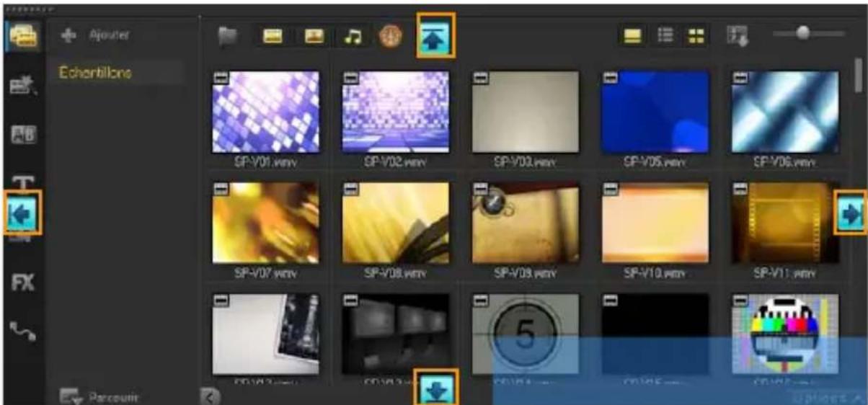Switch library to thumbnail grid view
868x405 pixels.
[x=696, y=37]
